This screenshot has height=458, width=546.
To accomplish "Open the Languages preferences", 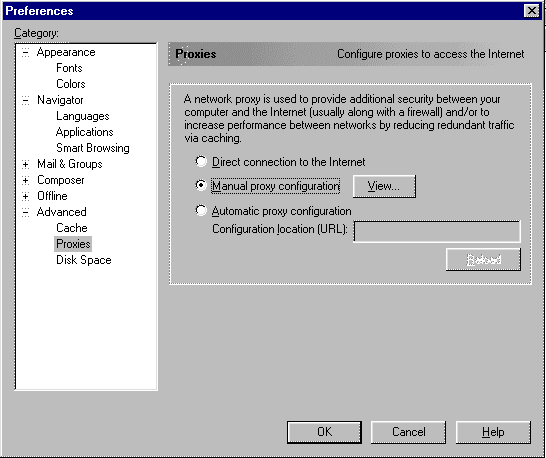I will 83,116.
